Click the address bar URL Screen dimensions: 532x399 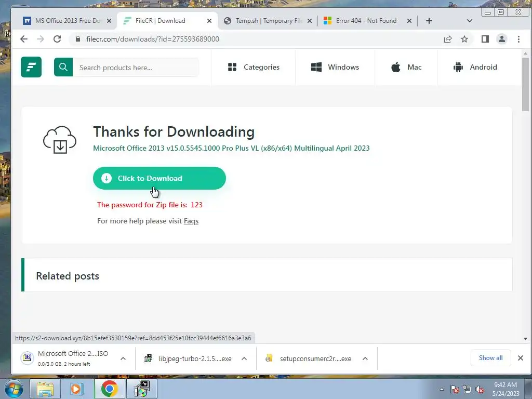(x=153, y=39)
